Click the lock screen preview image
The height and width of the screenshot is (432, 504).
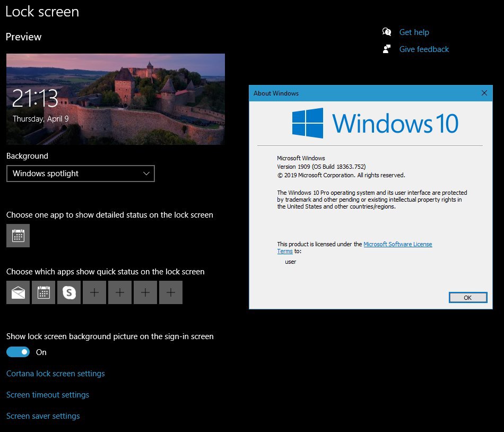116,99
